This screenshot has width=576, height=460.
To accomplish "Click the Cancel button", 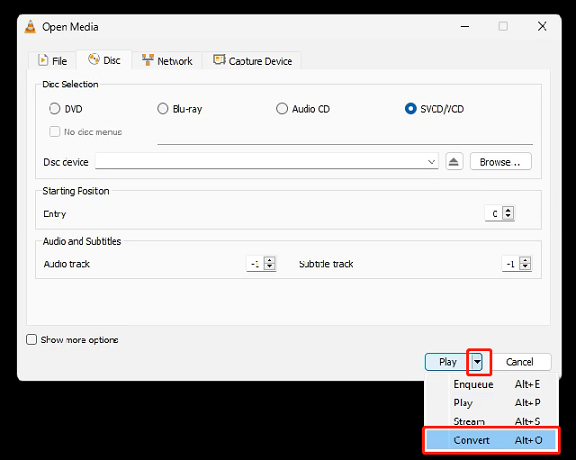I will point(520,362).
